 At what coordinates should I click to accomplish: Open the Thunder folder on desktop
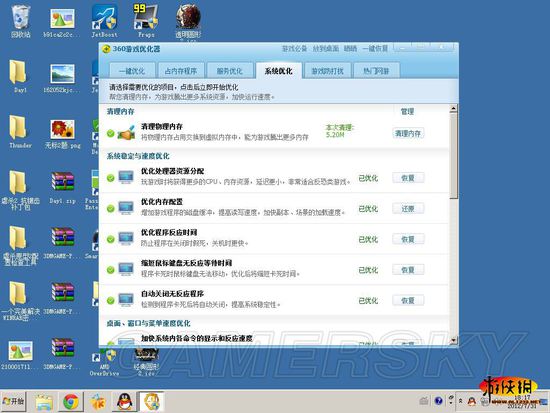(x=20, y=132)
